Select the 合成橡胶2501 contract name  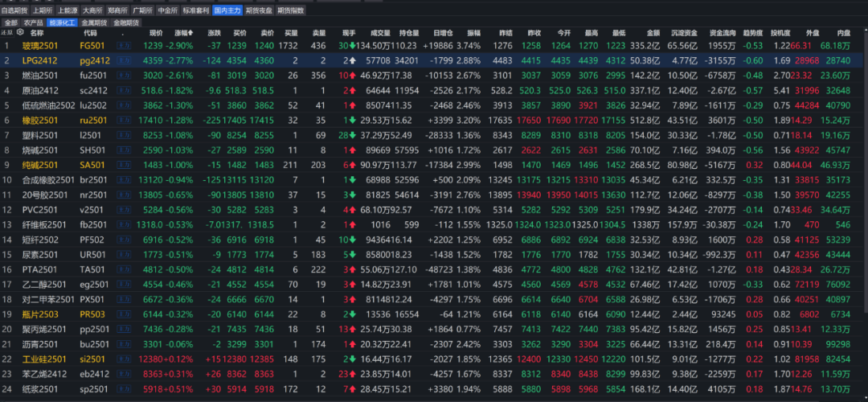click(x=48, y=179)
